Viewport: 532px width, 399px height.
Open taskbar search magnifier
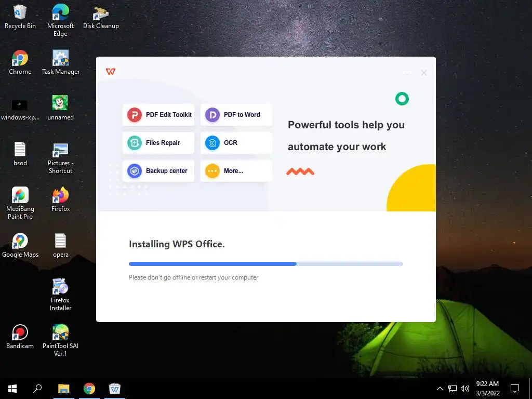(x=37, y=389)
